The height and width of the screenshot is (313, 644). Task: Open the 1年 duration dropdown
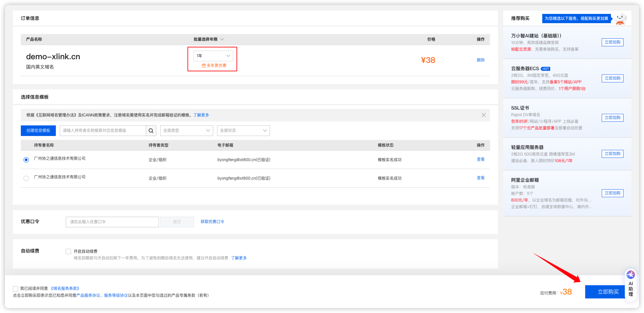click(x=213, y=56)
